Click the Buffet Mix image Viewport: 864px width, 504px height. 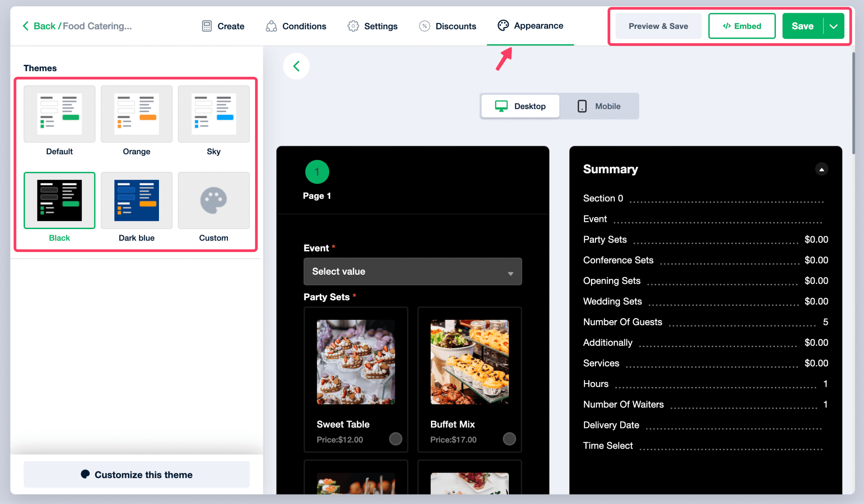click(470, 362)
